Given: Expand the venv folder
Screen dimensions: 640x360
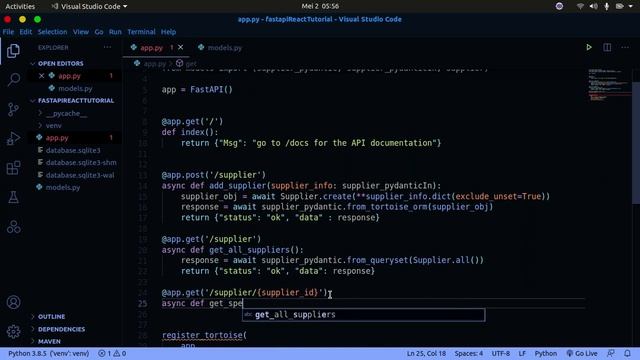Looking at the screenshot, I should point(53,125).
